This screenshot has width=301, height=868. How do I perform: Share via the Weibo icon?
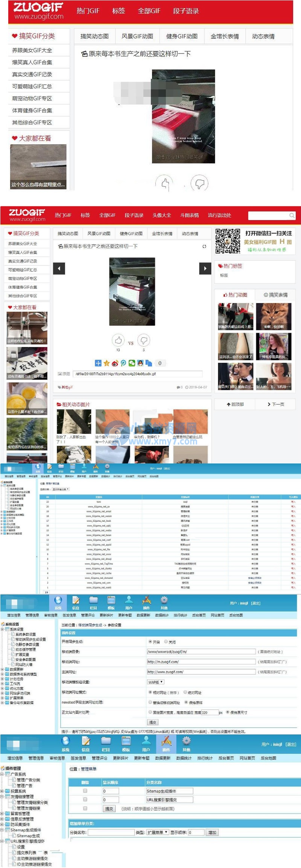115,363
